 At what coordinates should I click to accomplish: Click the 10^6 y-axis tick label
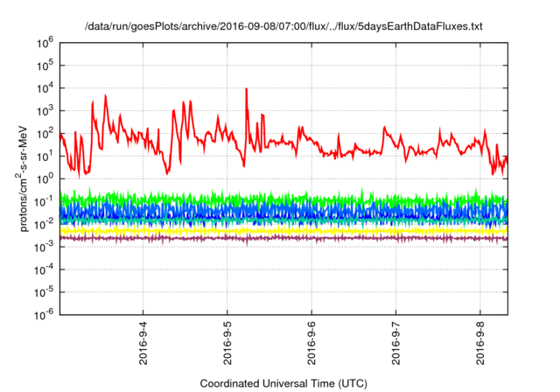(x=45, y=43)
